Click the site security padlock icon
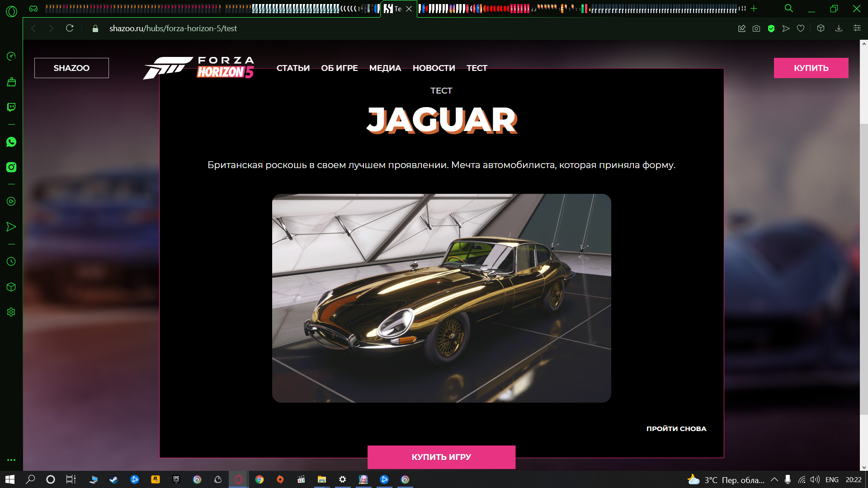Viewport: 868px width, 488px height. pos(95,28)
